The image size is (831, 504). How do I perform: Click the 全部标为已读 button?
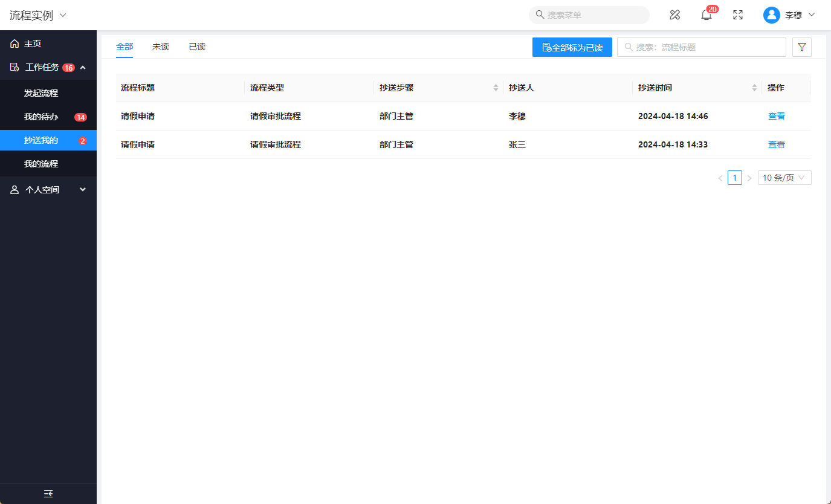572,47
